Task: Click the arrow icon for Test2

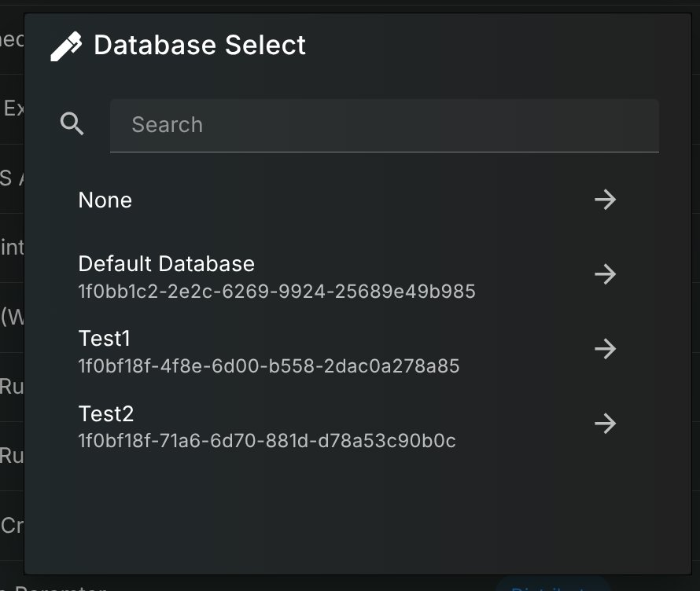Action: pos(605,424)
